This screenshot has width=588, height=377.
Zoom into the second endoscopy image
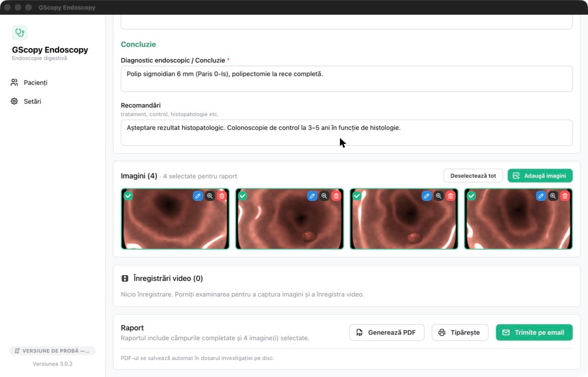pos(324,196)
